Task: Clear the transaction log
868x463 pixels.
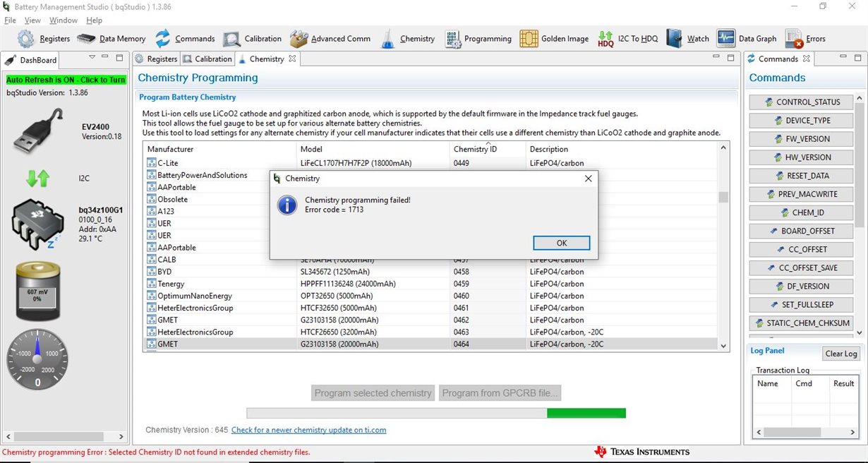Action: (x=841, y=354)
